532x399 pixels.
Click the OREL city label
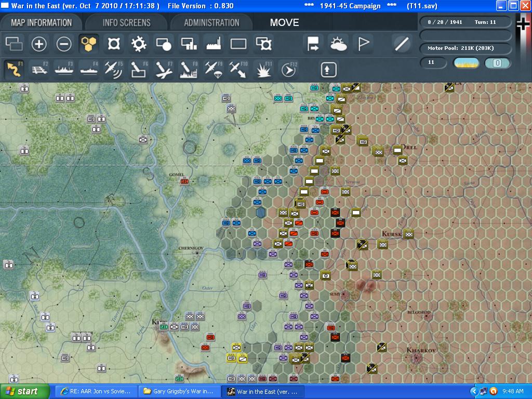[409, 147]
